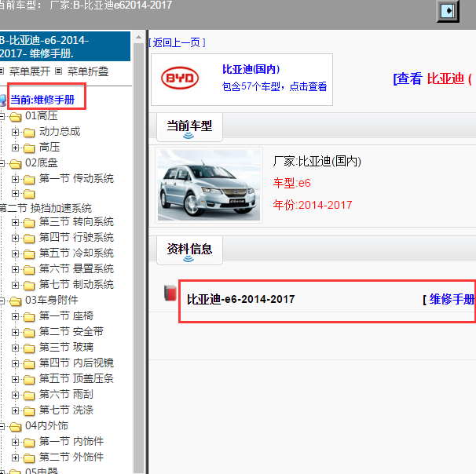The height and width of the screenshot is (474, 476).
Task: Select 第二节 换挡加速系统 tree item
Action: click(x=46, y=208)
